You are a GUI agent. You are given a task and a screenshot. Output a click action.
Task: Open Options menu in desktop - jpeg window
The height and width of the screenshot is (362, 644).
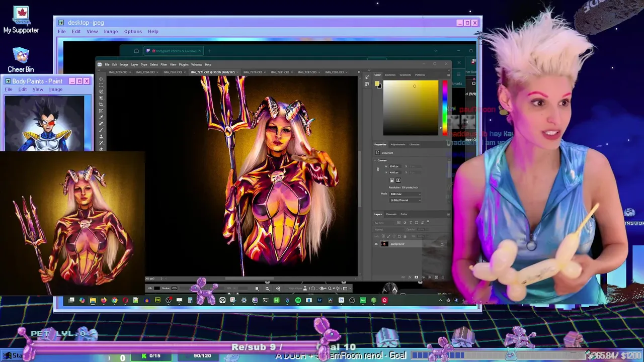(133, 31)
